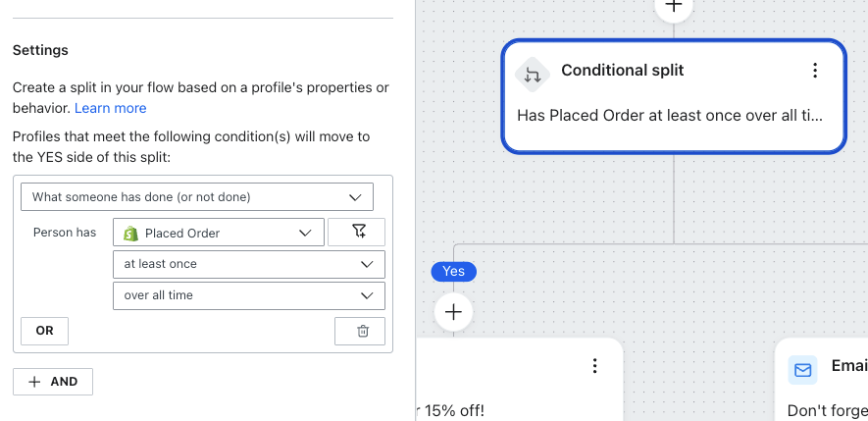Image resolution: width=868 pixels, height=421 pixels.
Task: Delete the condition with the trash icon
Action: pos(362,331)
